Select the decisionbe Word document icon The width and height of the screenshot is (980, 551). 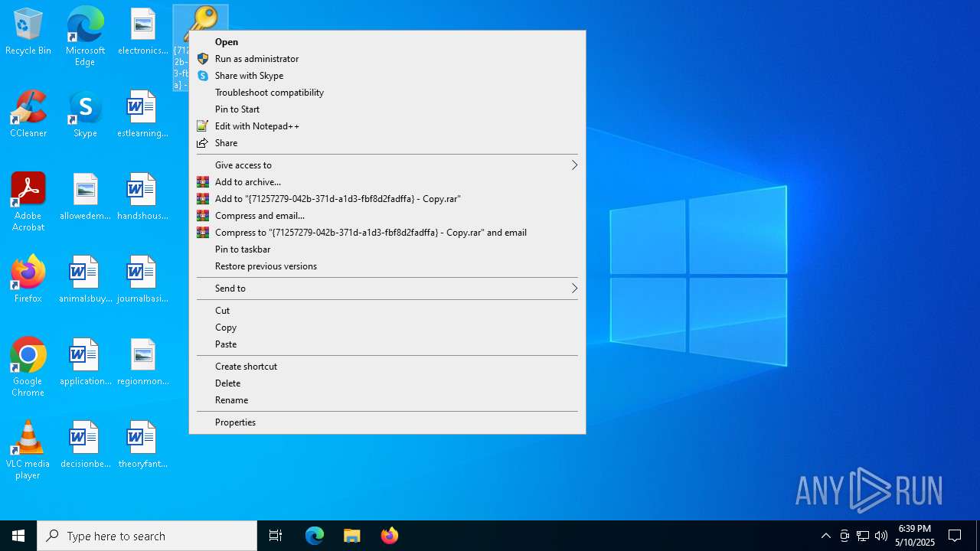(85, 445)
